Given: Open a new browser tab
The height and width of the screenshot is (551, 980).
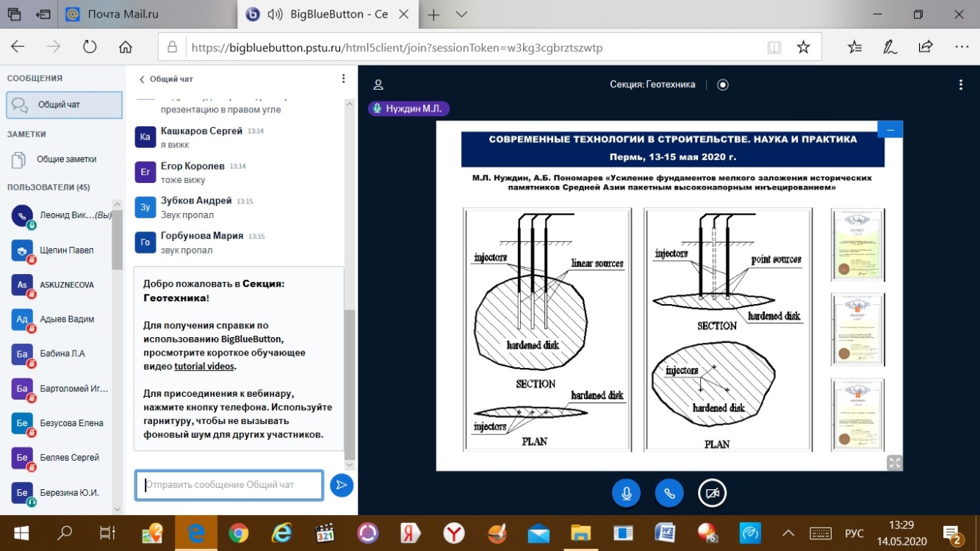Looking at the screenshot, I should (433, 14).
